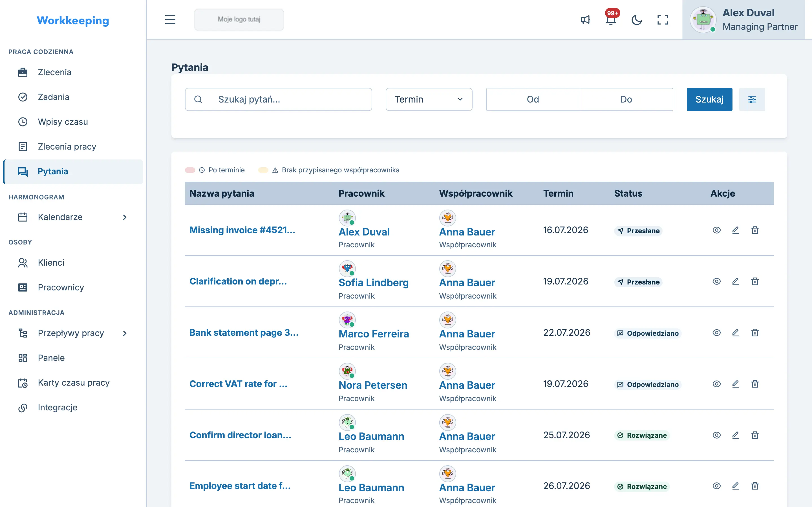
Task: Open the Correct VAT rate for question link
Action: point(238,384)
